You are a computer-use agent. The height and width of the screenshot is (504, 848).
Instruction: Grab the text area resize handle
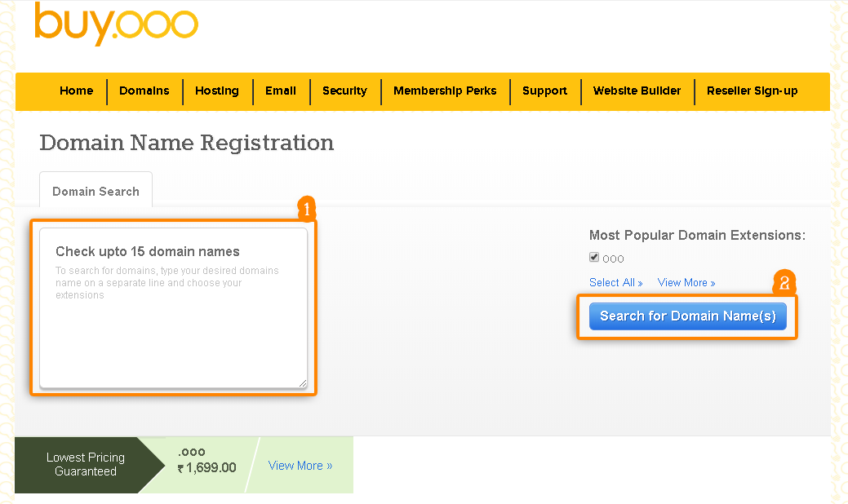click(302, 382)
